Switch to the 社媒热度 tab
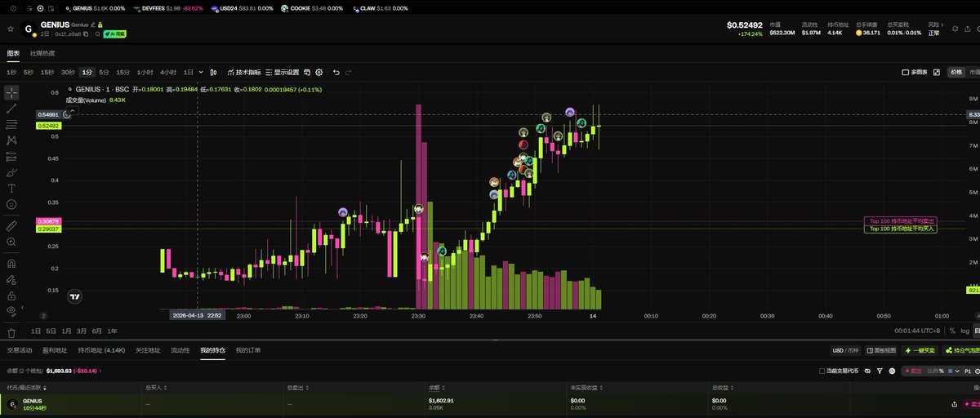 click(x=42, y=53)
